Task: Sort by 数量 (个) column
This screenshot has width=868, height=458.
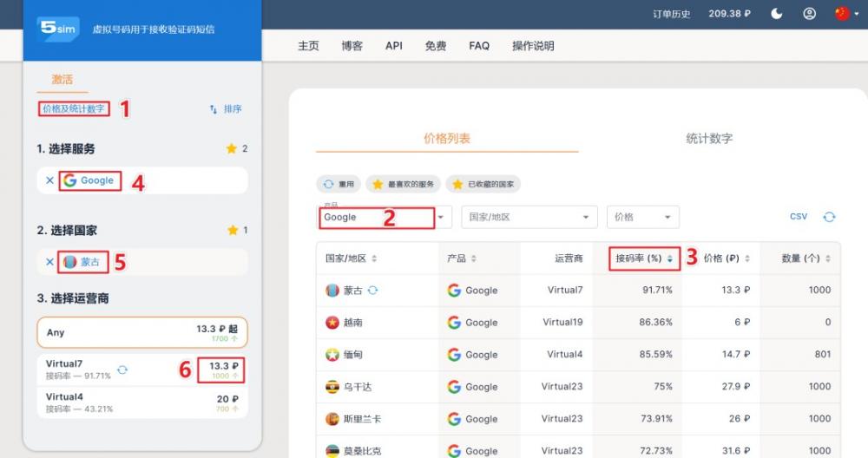Action: [x=806, y=258]
